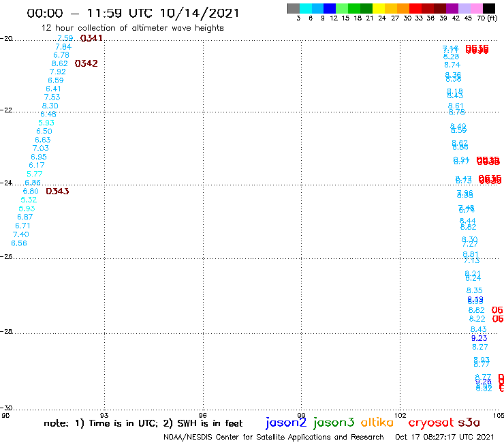Click the dark blue value 9.23
This screenshot has width=504, height=443.
[479, 338]
